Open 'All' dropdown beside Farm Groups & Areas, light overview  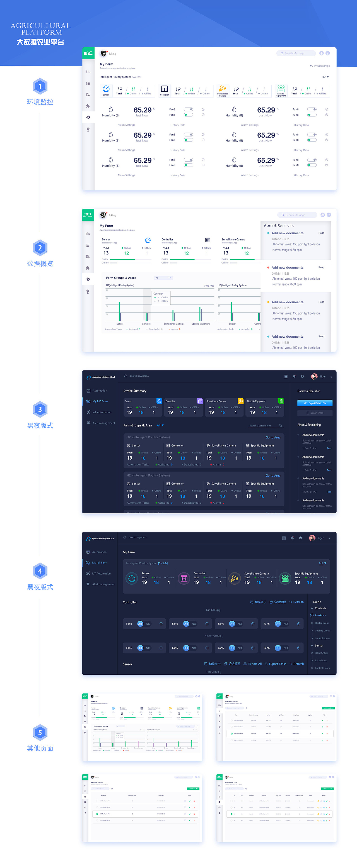pyautogui.click(x=163, y=278)
